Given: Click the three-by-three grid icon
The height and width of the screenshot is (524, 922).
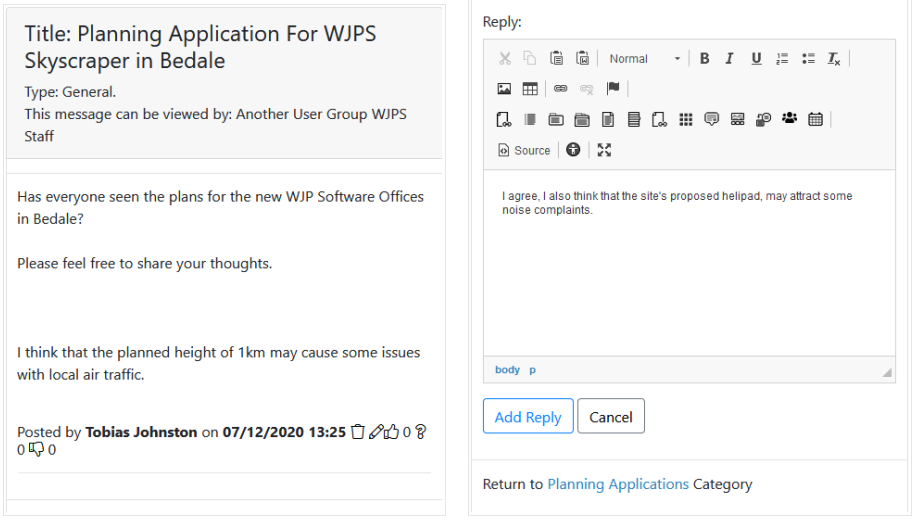Looking at the screenshot, I should [x=686, y=120].
